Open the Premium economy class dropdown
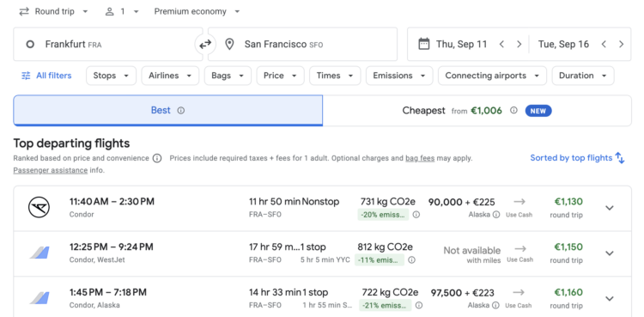Screen dimensions: 644x317 pyautogui.click(x=197, y=11)
